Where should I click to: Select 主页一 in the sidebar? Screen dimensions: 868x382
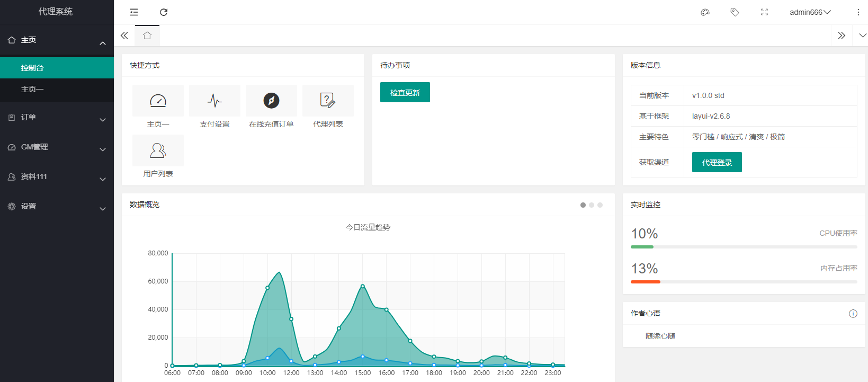tap(57, 89)
